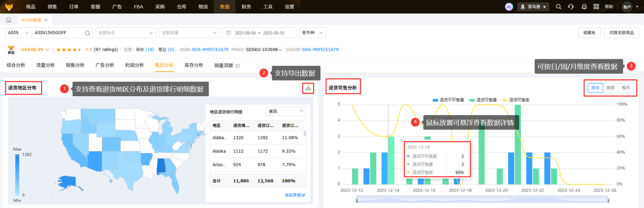Open the global search icon in header
This screenshot has height=208, width=644.
pos(558,7)
